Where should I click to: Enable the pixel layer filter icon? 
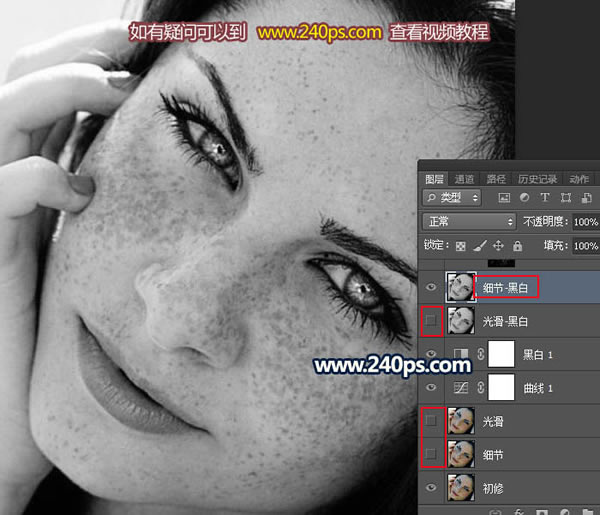[x=504, y=197]
